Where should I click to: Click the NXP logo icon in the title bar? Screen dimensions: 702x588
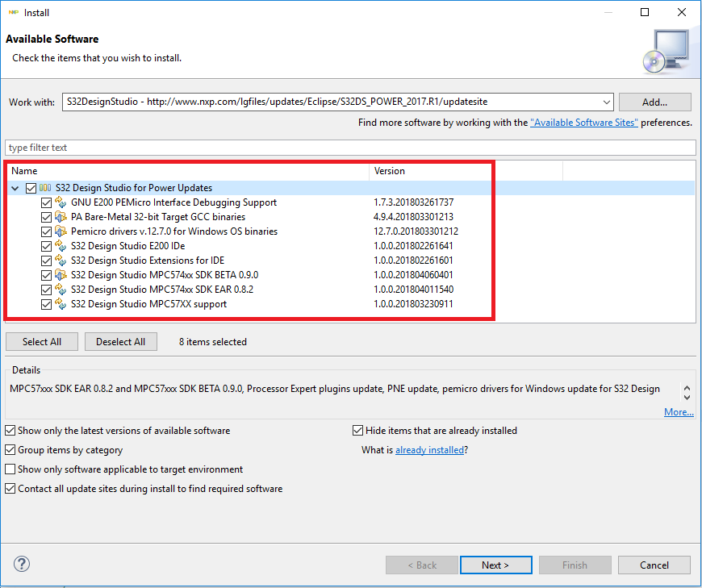click(x=14, y=13)
